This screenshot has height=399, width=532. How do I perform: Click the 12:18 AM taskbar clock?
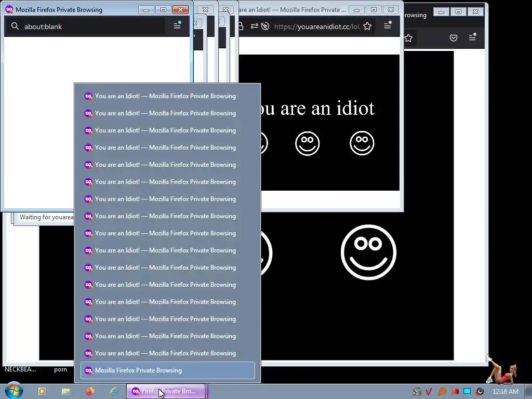tap(505, 392)
